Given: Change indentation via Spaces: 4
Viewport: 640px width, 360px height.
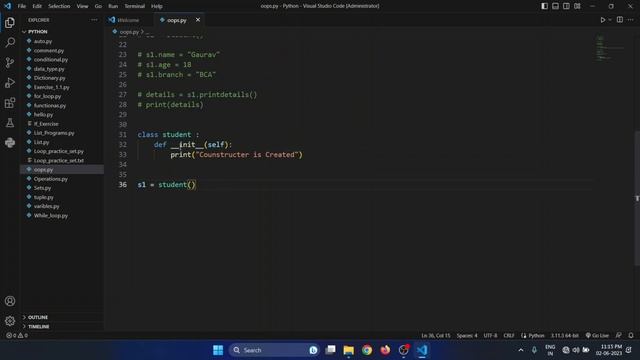Looking at the screenshot, I should (x=467, y=336).
